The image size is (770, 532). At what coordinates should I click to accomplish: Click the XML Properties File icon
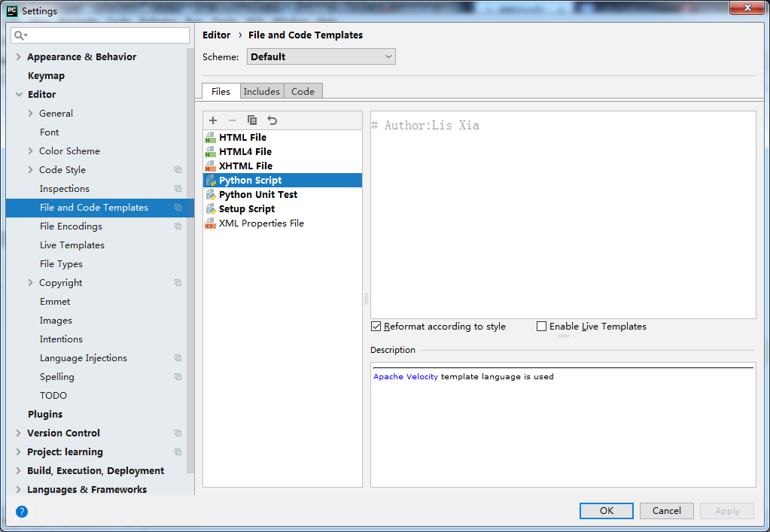pos(211,223)
